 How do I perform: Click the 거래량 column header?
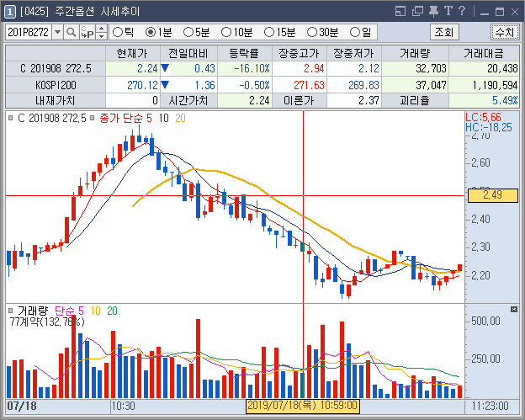click(415, 53)
